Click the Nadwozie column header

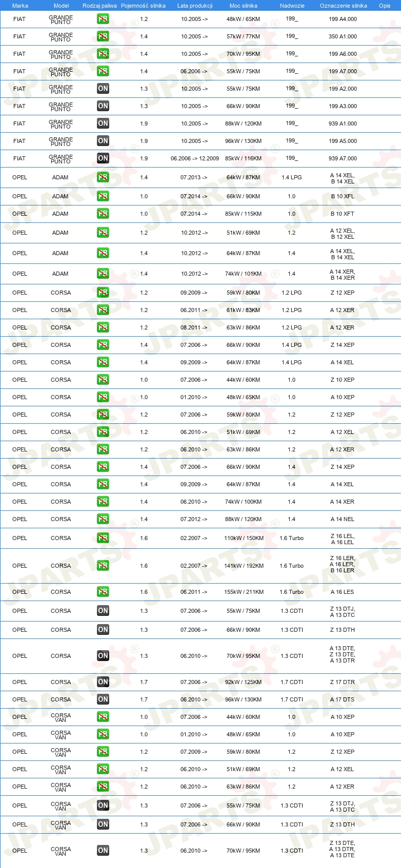point(292,6)
